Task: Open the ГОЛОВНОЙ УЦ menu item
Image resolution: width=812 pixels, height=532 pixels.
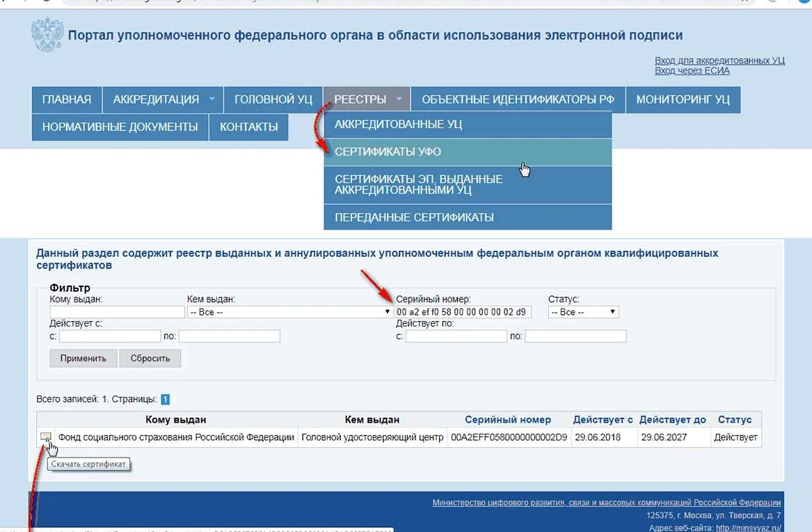Action: click(273, 100)
